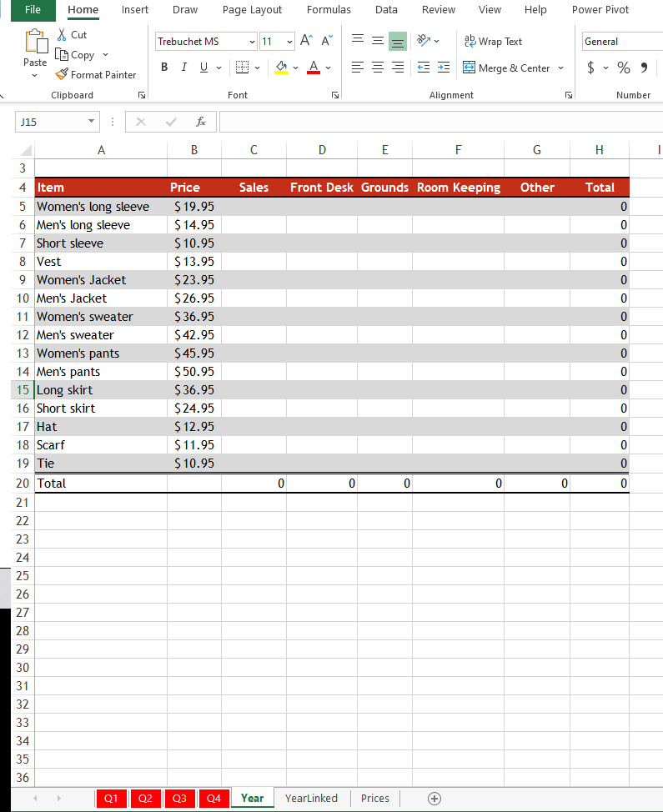Screen dimensions: 663x812
Task: Open font size dropdown
Action: tap(289, 42)
